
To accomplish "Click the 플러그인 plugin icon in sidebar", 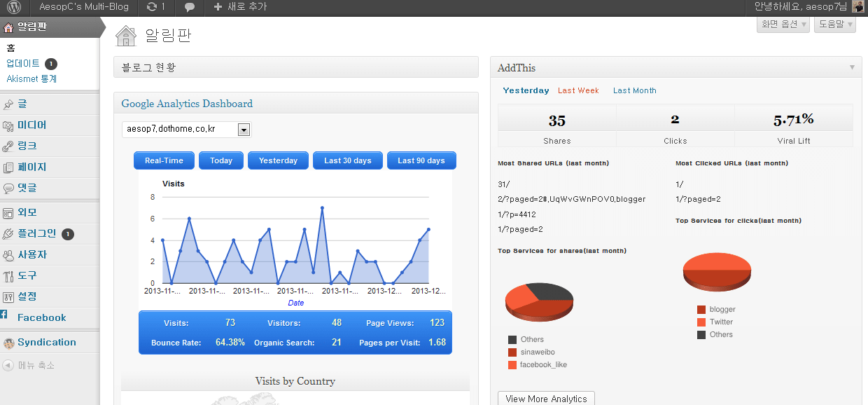I will [8, 234].
